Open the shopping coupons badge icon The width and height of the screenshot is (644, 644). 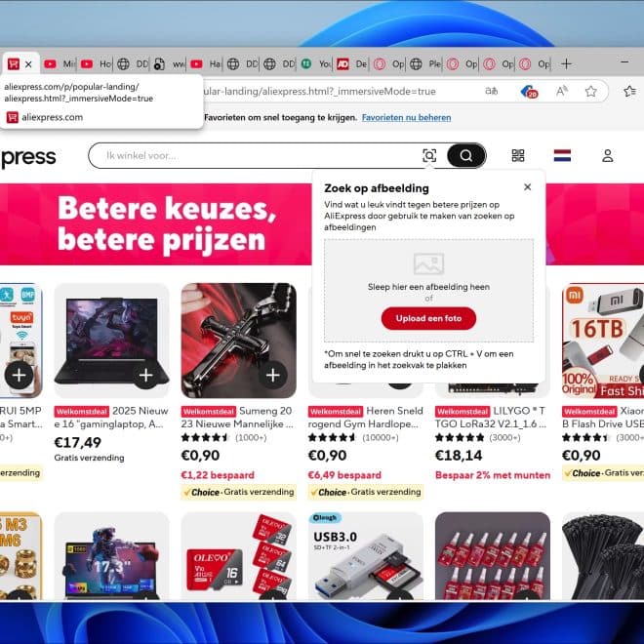529,92
